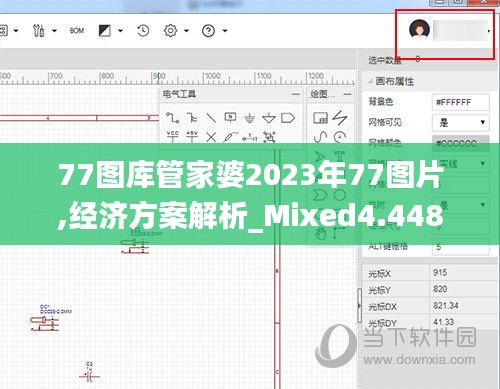500x389 pixels.
Task: Place the VCC power symbol
Action: tap(172, 136)
